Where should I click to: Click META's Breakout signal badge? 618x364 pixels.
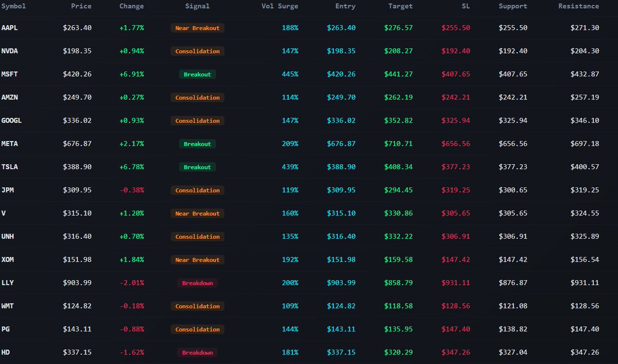(197, 144)
